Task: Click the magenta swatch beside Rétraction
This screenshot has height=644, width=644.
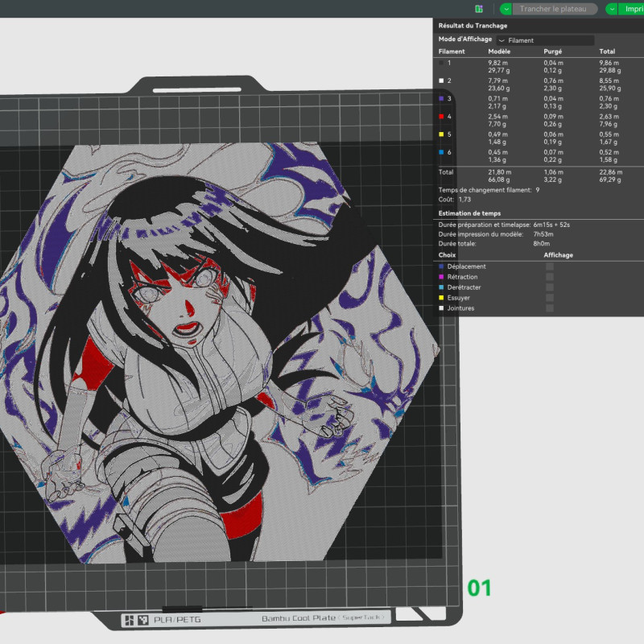Action: 441,277
